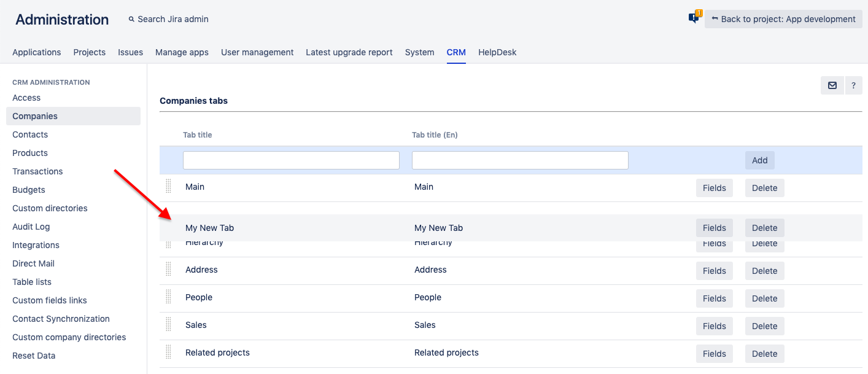
Task: Open the question mark help button
Action: (x=853, y=85)
